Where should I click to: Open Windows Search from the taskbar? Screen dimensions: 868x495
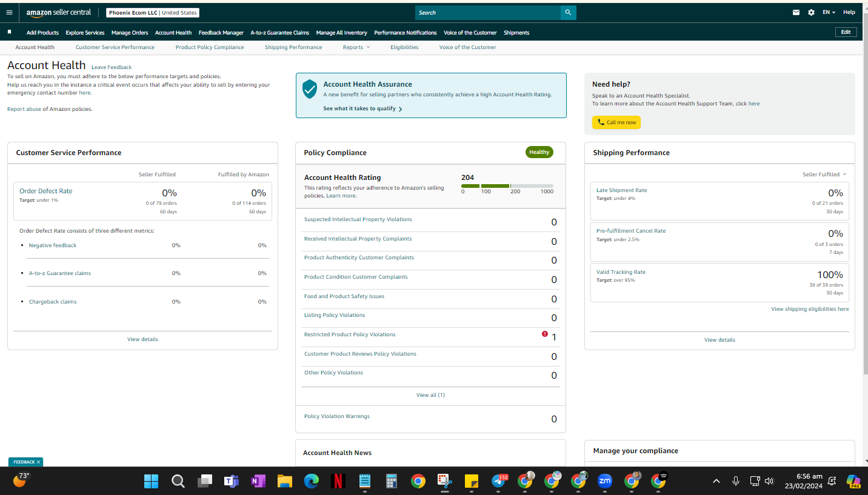178,481
